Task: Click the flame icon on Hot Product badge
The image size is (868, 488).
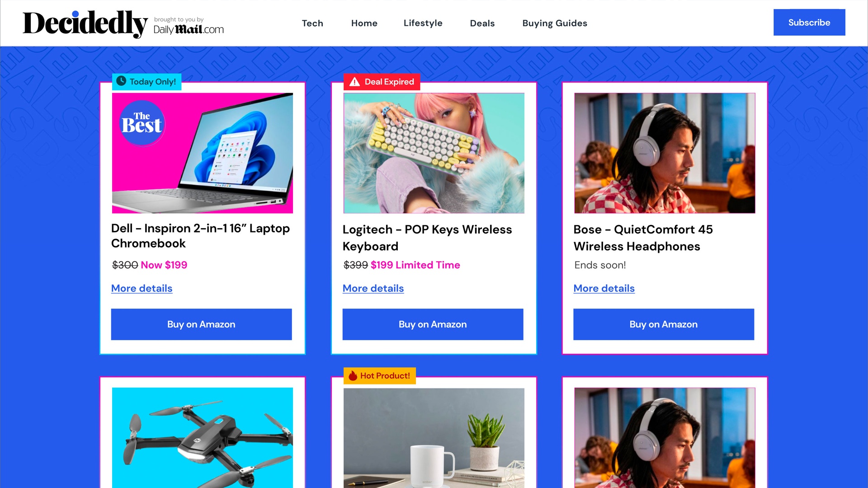Action: [353, 375]
